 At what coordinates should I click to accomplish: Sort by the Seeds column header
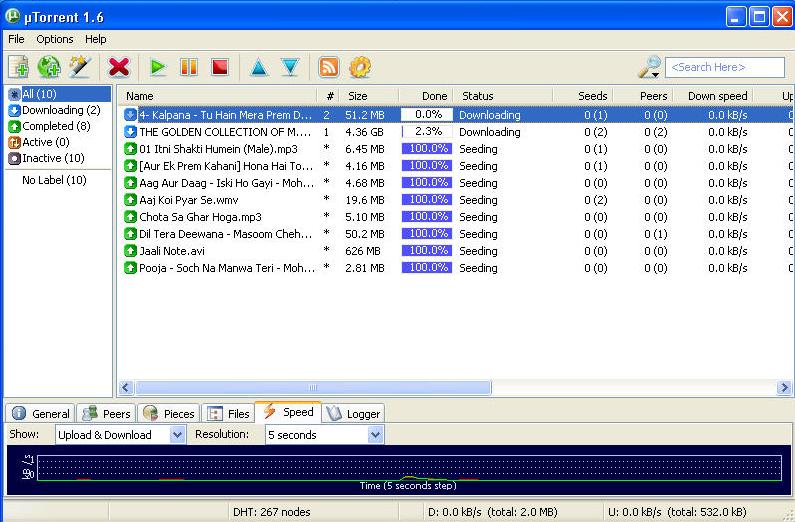583,96
